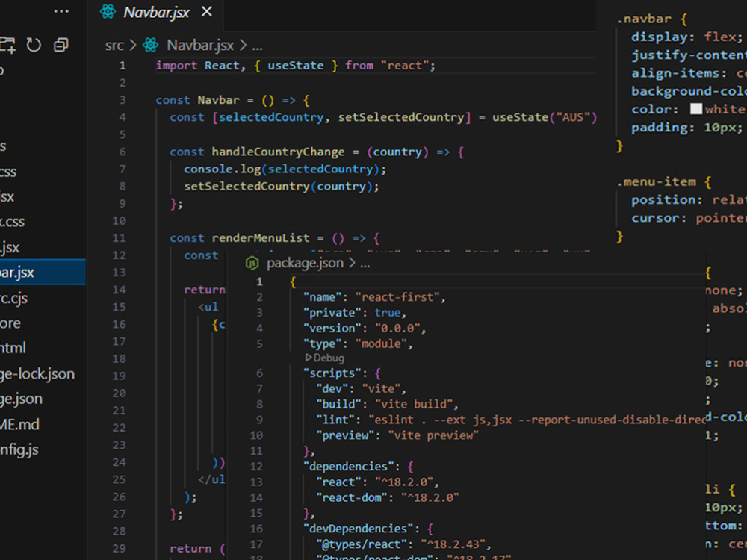Open the ge-lock.json file in explorer
The image size is (747, 560).
tap(37, 374)
